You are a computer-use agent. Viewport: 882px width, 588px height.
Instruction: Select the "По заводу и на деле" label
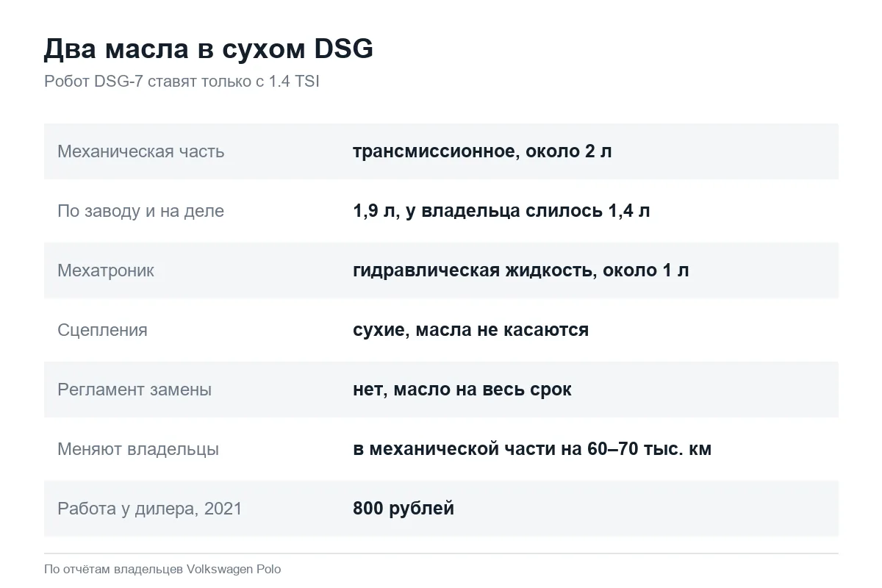[141, 211]
